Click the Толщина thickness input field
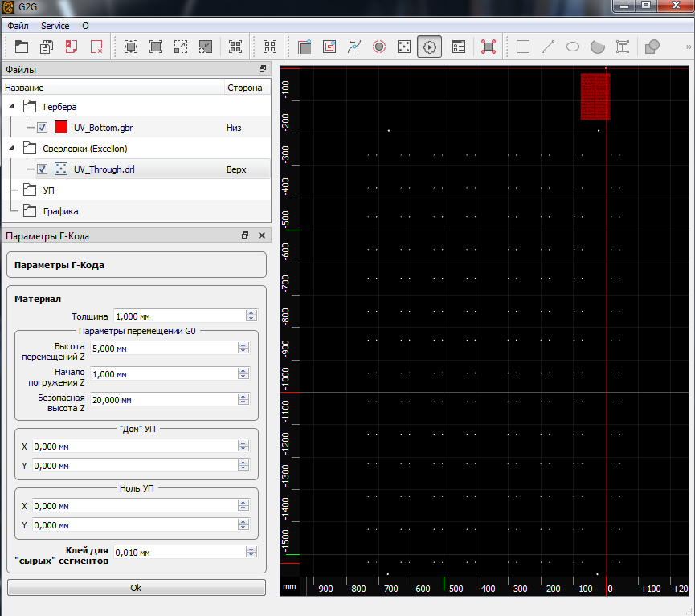The image size is (695, 616). pos(179,316)
